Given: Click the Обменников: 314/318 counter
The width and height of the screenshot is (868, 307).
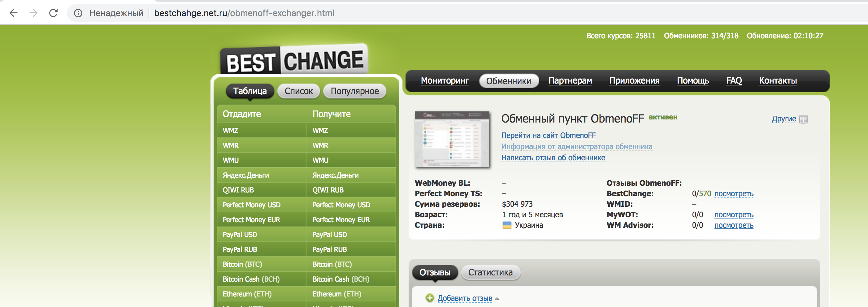Looking at the screenshot, I should pyautogui.click(x=701, y=36).
